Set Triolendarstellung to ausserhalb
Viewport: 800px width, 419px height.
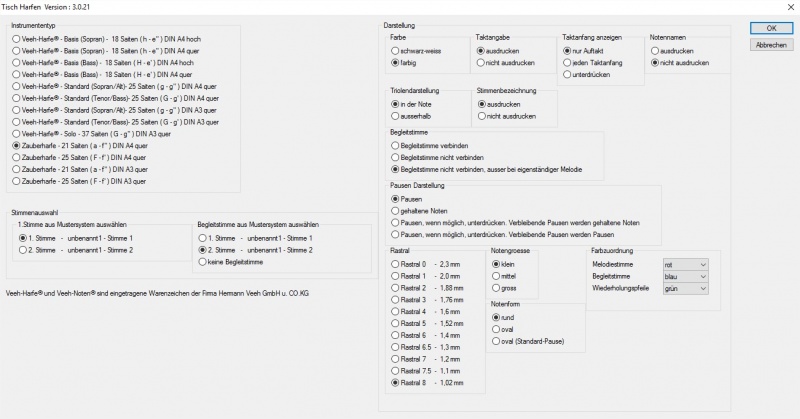click(395, 116)
